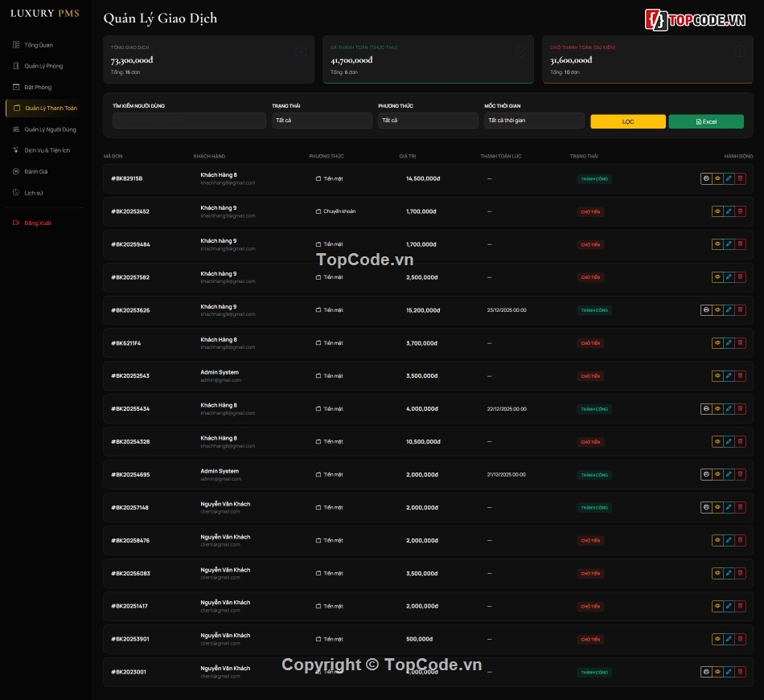Expand the Phương Thức dropdown

428,121
